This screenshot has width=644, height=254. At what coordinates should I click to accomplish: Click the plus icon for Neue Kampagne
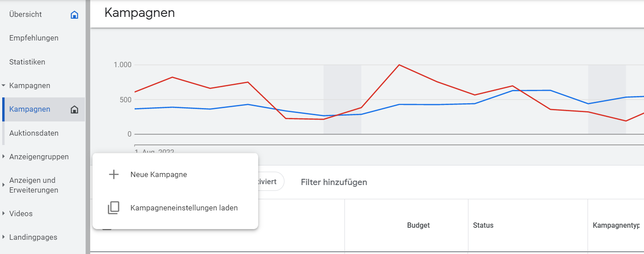point(114,174)
